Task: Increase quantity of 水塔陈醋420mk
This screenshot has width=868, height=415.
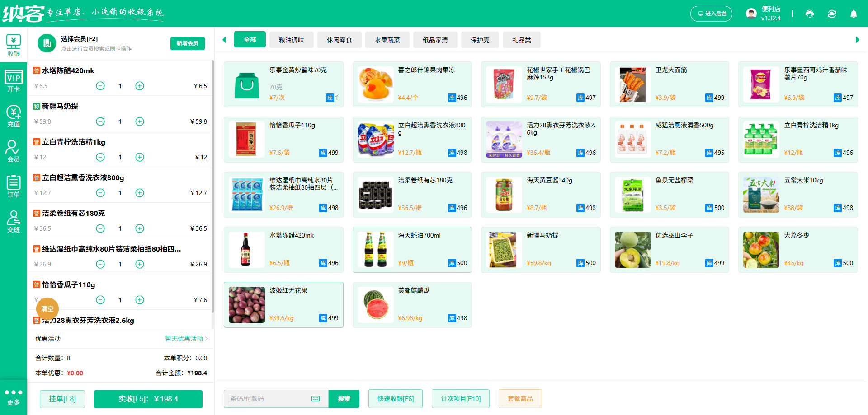Action: pyautogui.click(x=140, y=85)
